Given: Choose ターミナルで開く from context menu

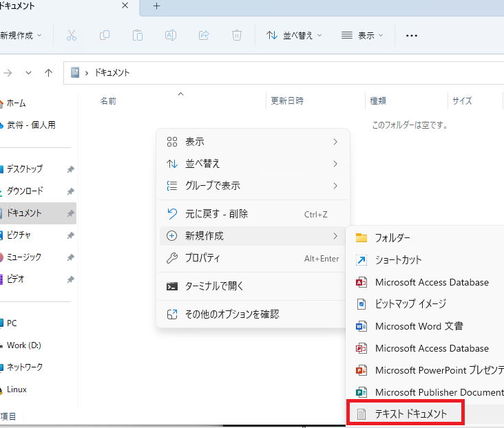Looking at the screenshot, I should tap(214, 286).
